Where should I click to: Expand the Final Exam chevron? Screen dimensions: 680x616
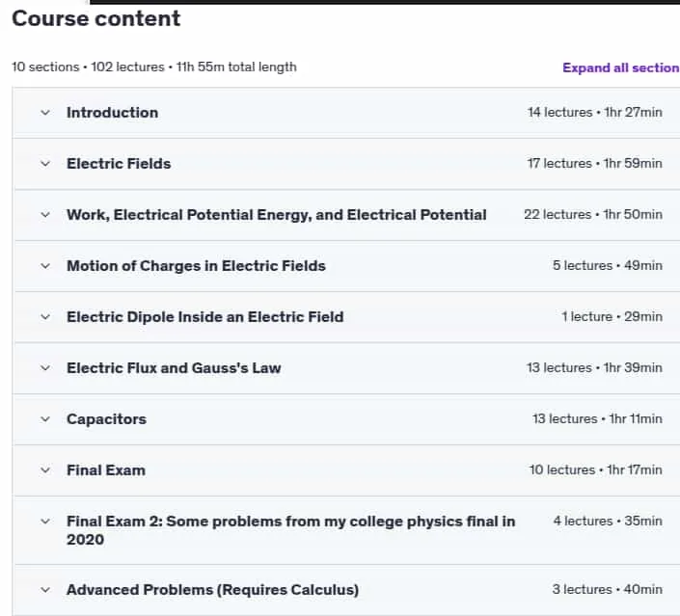(x=45, y=470)
